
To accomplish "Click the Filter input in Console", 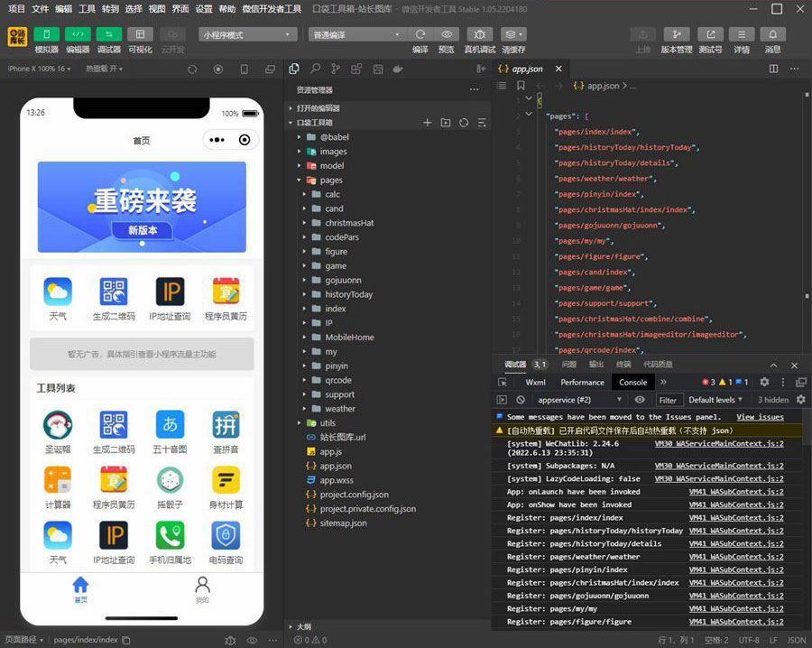I will [669, 399].
